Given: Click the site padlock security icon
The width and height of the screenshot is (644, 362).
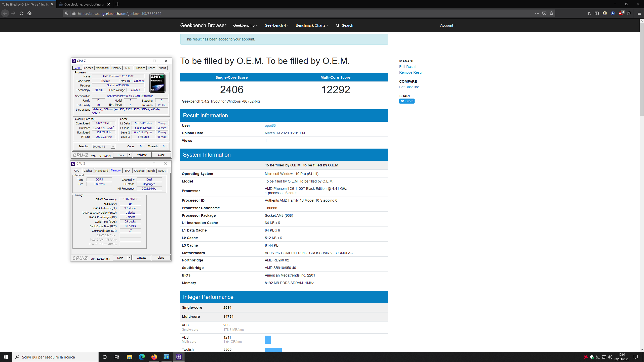Looking at the screenshot, I should (74, 13).
